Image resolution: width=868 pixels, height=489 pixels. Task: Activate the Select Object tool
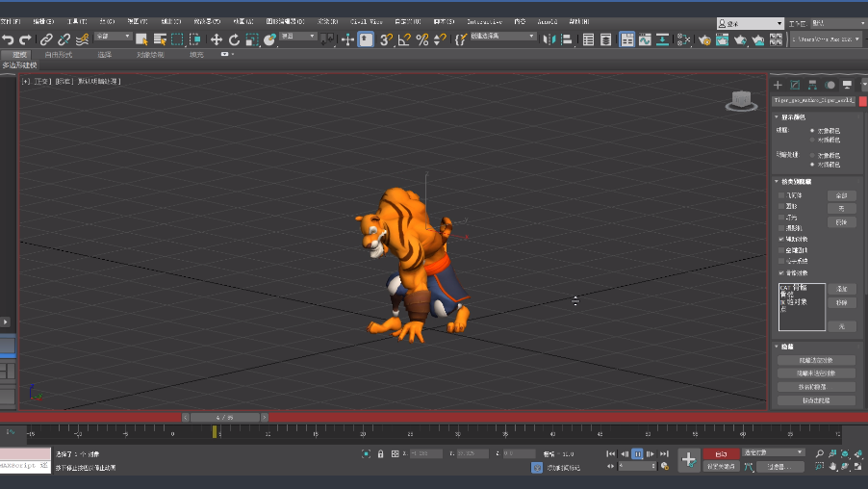(x=141, y=39)
